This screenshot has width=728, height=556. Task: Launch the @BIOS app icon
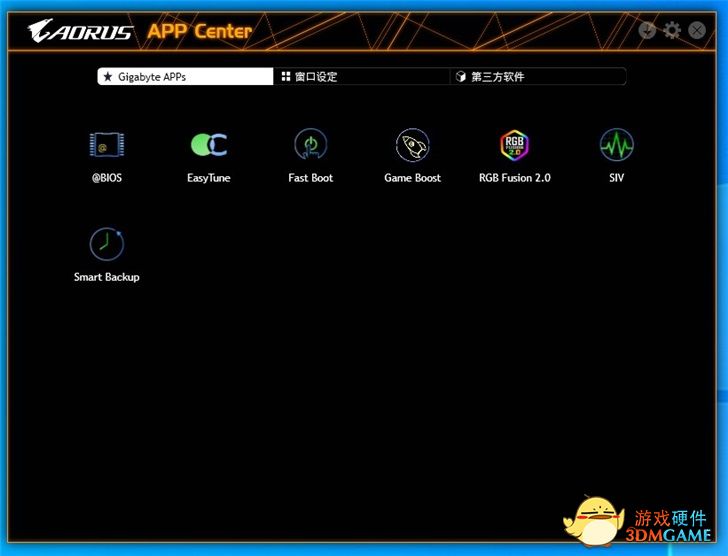(107, 144)
